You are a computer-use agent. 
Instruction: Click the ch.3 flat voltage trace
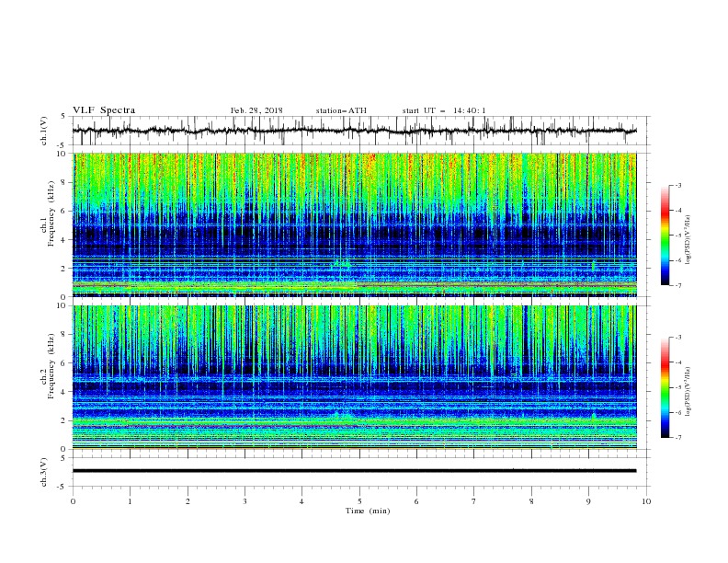click(x=354, y=471)
